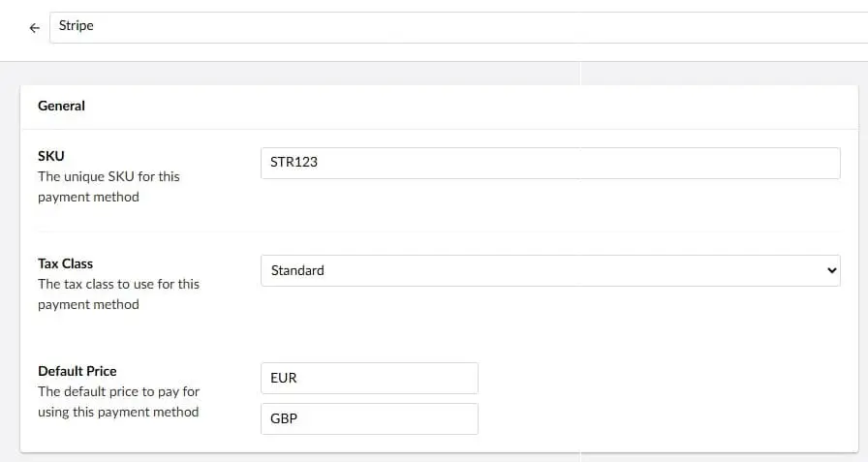Click the GBP currency prefix text
The width and height of the screenshot is (868, 462).
tap(284, 418)
